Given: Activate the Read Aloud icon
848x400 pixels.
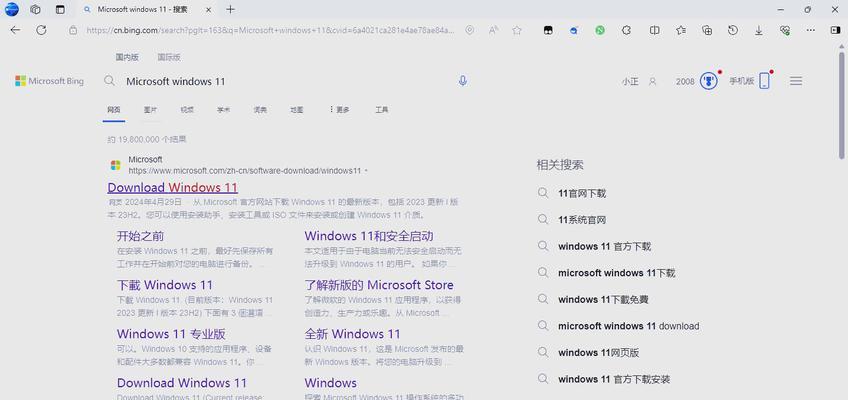Looking at the screenshot, I should tap(493, 31).
